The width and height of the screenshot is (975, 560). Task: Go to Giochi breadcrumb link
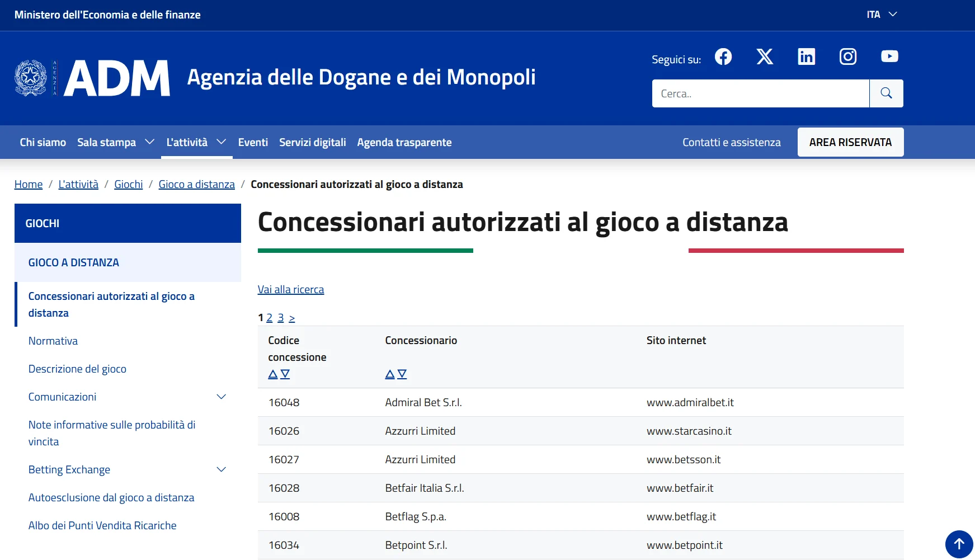pos(129,185)
